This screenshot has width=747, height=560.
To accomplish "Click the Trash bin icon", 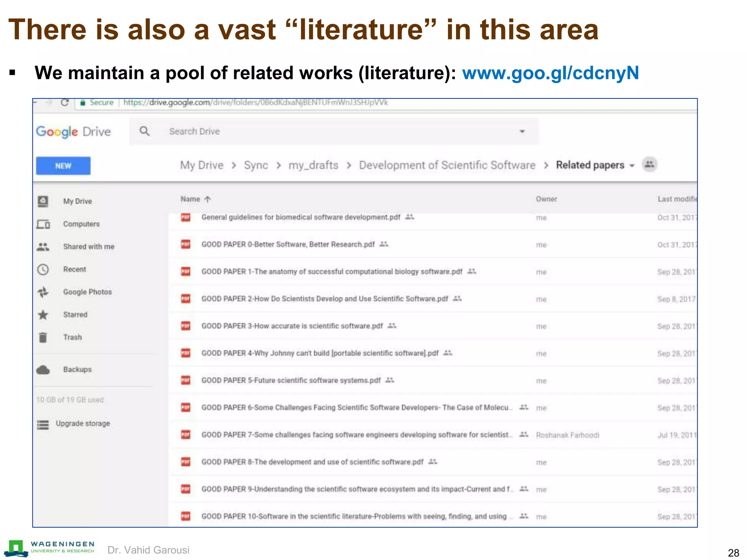I will point(43,337).
